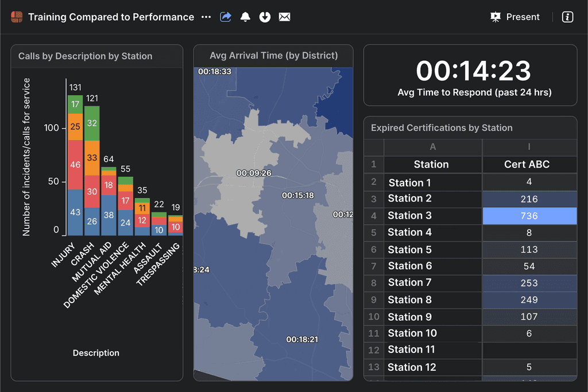Screen dimensions: 588x392
Task: Click the empty Cert ABC cell for Station 11
Action: pyautogui.click(x=529, y=350)
